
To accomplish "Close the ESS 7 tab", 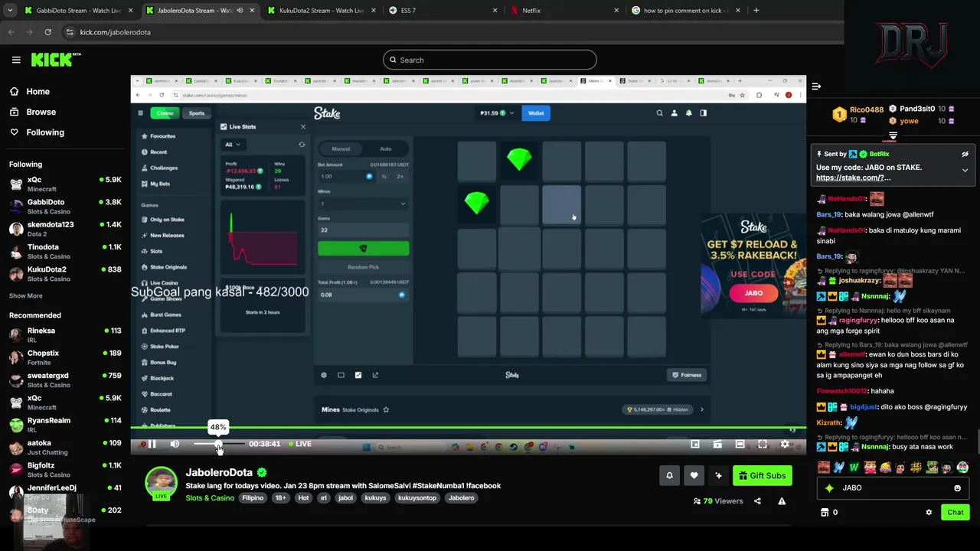I will (495, 11).
